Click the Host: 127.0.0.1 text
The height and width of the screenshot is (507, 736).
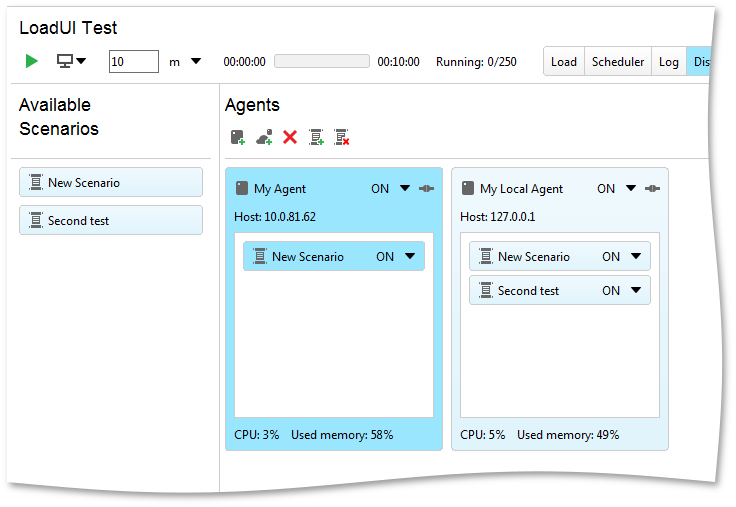click(498, 217)
